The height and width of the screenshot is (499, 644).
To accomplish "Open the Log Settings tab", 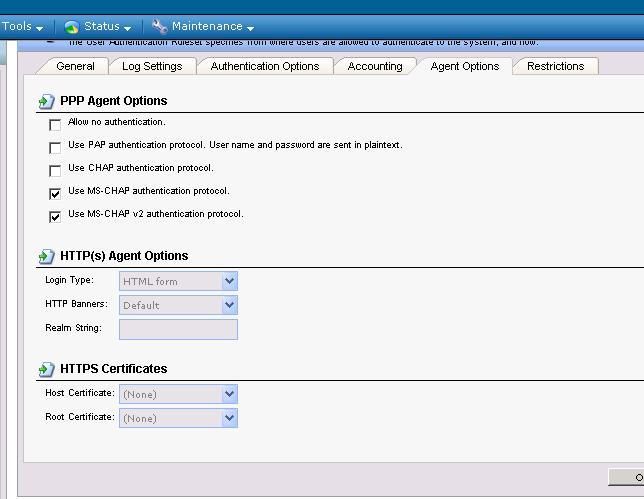I will (152, 66).
